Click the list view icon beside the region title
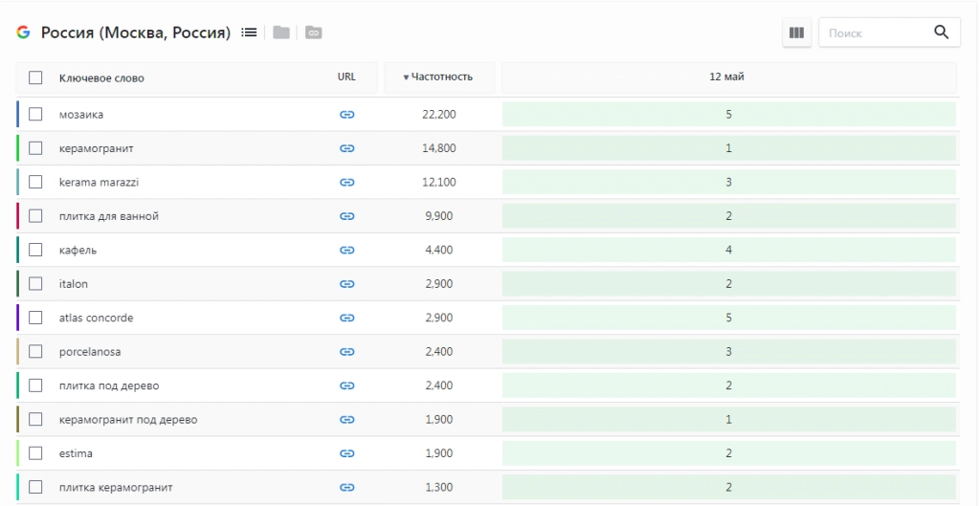Viewport: 980px width, 506px height. [249, 33]
